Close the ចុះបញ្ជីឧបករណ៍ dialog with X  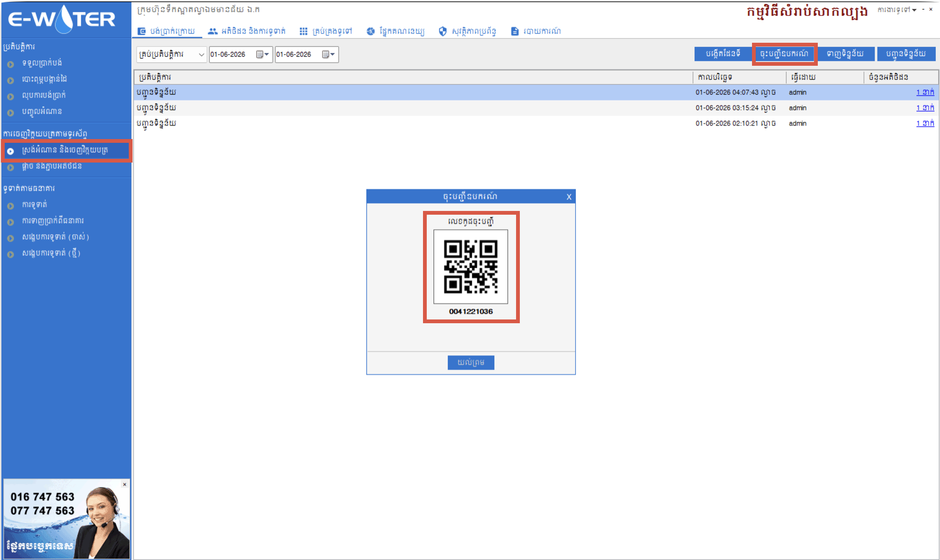pos(569,197)
